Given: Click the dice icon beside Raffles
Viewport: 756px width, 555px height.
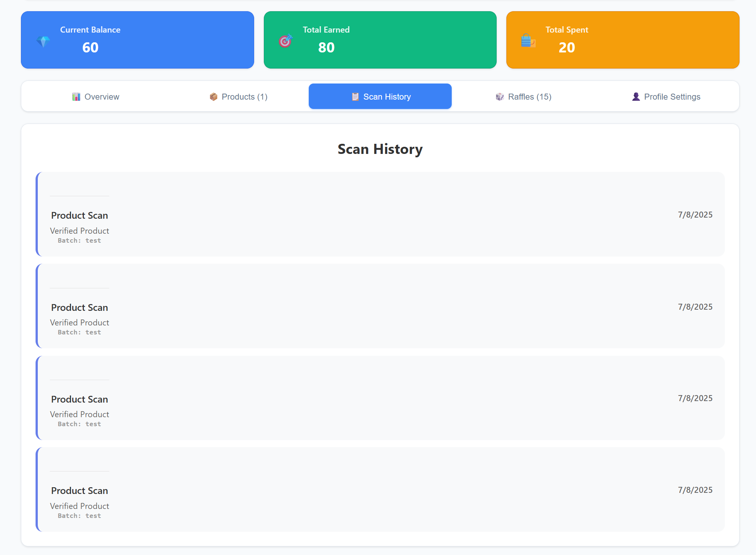Looking at the screenshot, I should point(500,97).
